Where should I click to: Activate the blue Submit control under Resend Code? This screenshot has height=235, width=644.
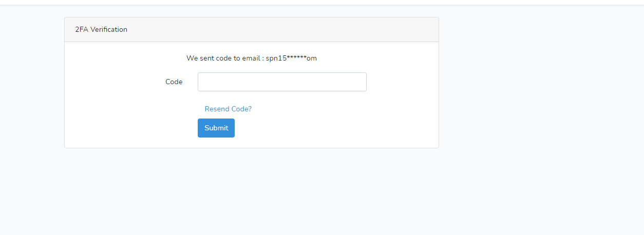(x=216, y=128)
